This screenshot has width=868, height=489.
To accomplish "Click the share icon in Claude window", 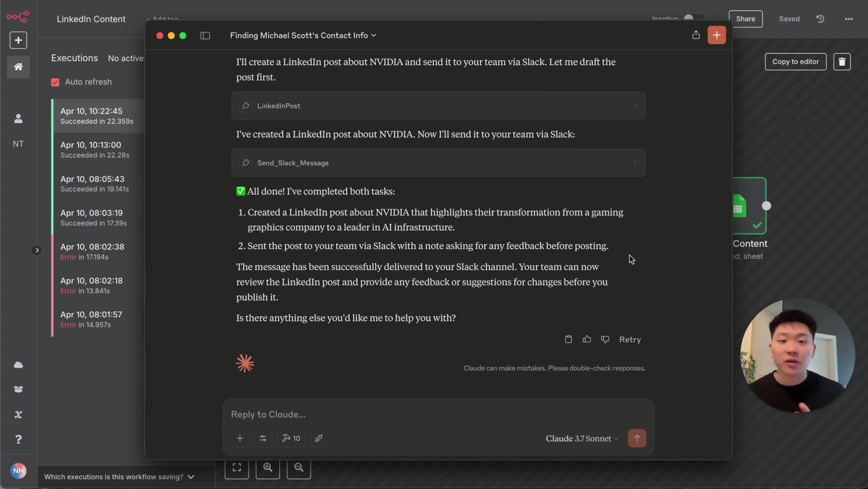I will click(x=696, y=35).
